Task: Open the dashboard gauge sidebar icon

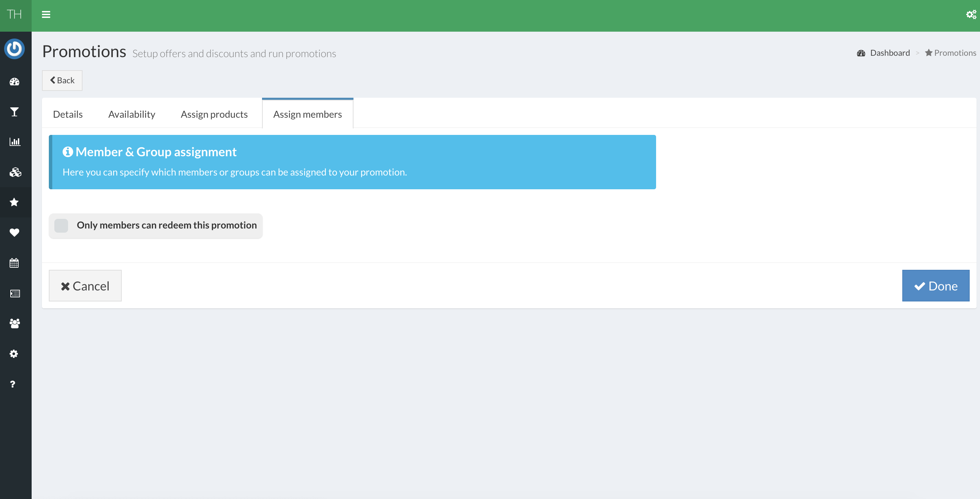Action: [14, 82]
